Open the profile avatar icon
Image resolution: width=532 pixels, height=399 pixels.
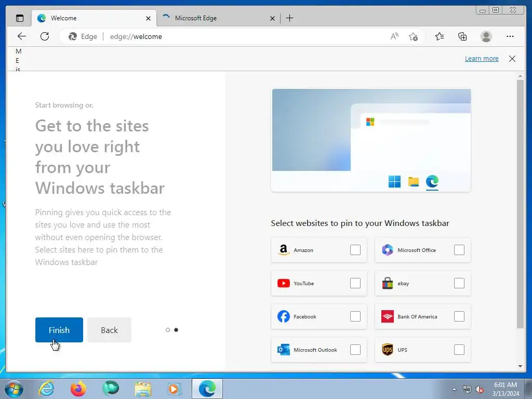(486, 36)
